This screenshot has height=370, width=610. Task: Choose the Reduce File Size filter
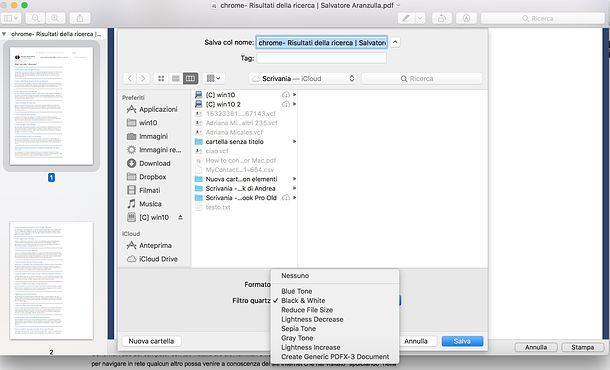pos(335,310)
